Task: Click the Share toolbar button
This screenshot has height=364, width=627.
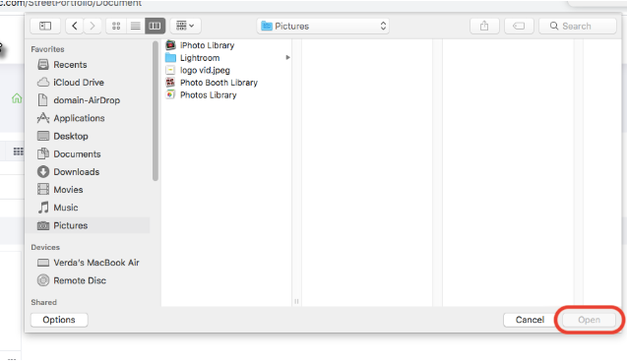Action: (484, 26)
